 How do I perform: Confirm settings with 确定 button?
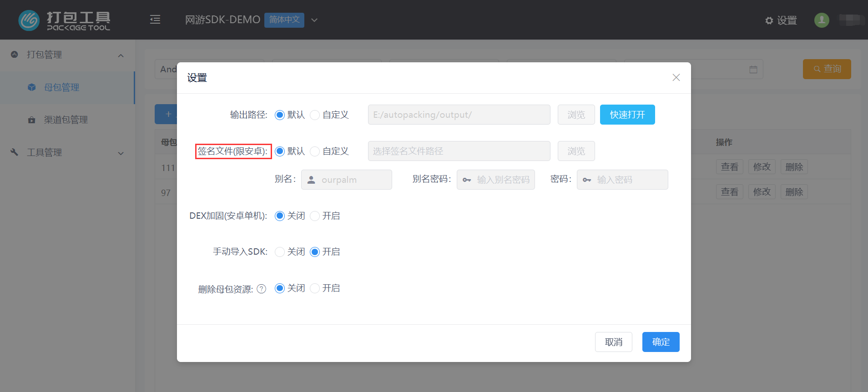(661, 342)
